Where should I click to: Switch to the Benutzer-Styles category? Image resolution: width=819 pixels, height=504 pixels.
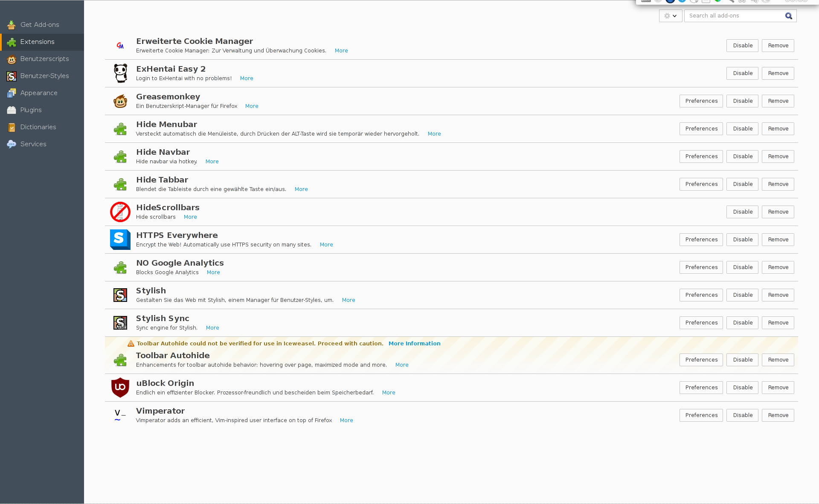click(x=42, y=76)
